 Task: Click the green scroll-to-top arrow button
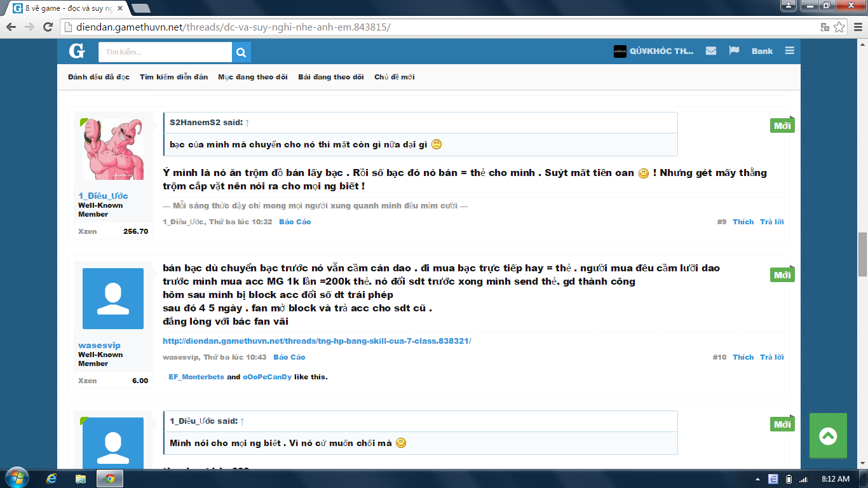(x=828, y=436)
